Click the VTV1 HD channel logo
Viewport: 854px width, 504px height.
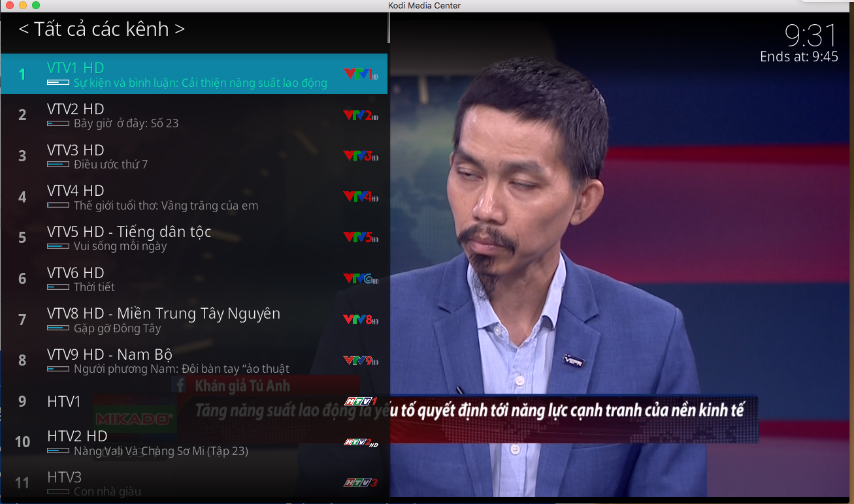click(361, 74)
